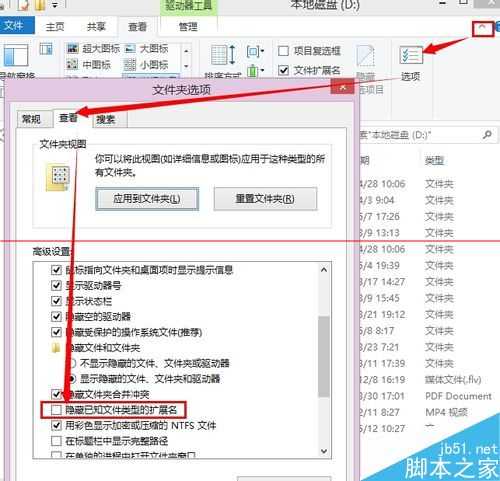The image size is (500, 481).
Task: Click advanced settings scroll up arrow
Action: [324, 270]
